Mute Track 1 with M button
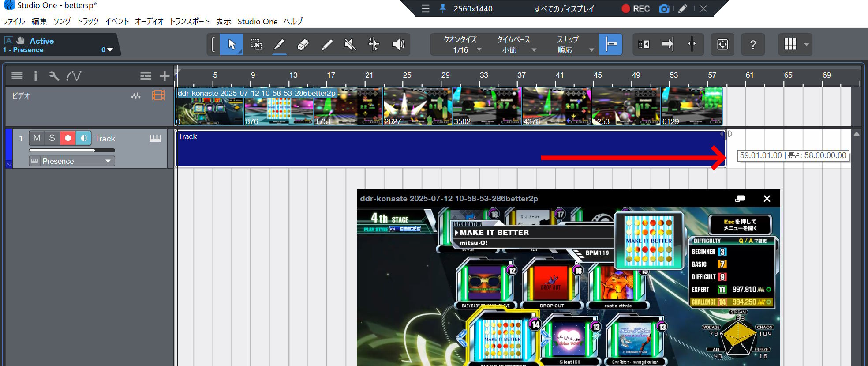868x366 pixels. 37,138
